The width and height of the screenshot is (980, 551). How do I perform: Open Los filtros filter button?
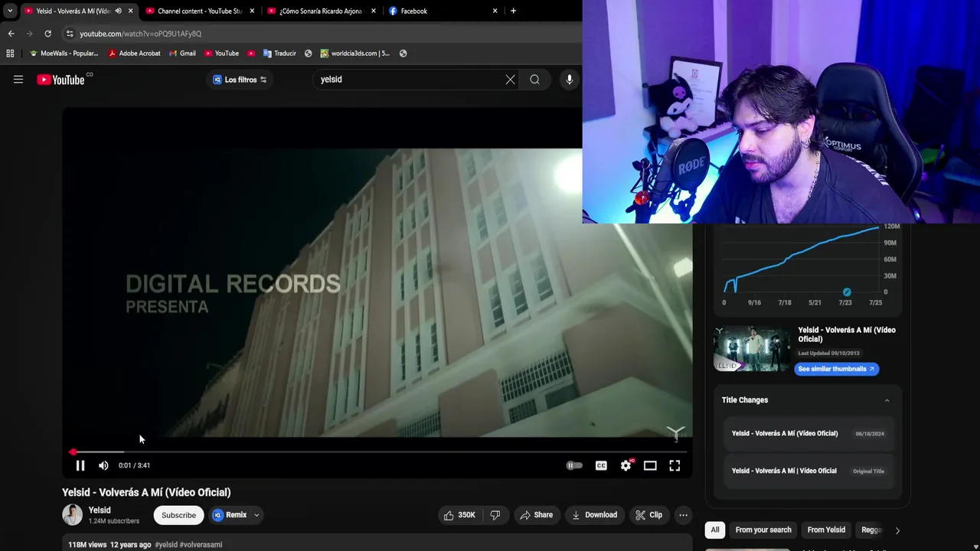(x=240, y=80)
